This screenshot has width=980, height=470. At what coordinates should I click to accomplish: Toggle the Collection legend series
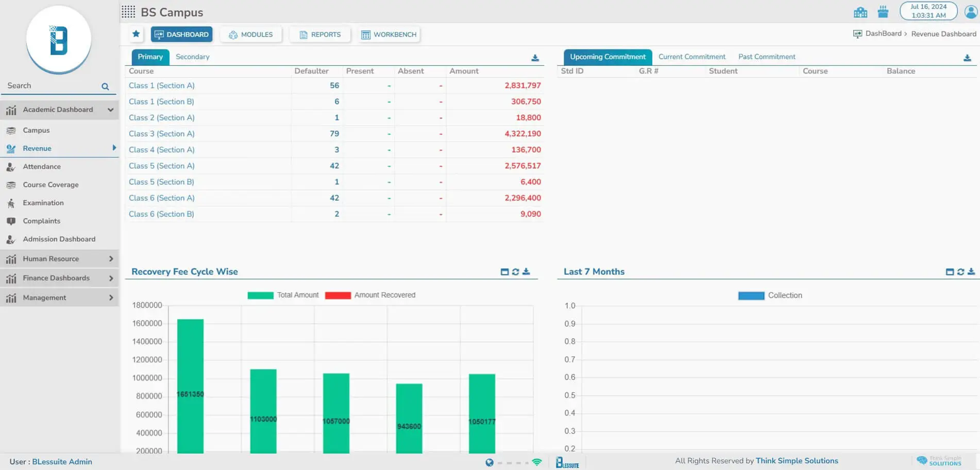tap(770, 295)
